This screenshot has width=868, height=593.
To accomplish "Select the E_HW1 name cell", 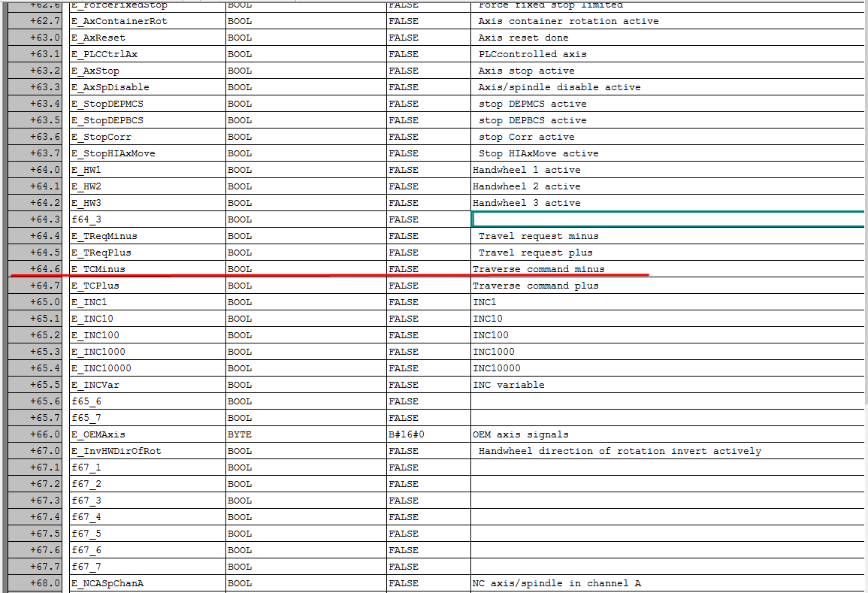I will [x=148, y=170].
